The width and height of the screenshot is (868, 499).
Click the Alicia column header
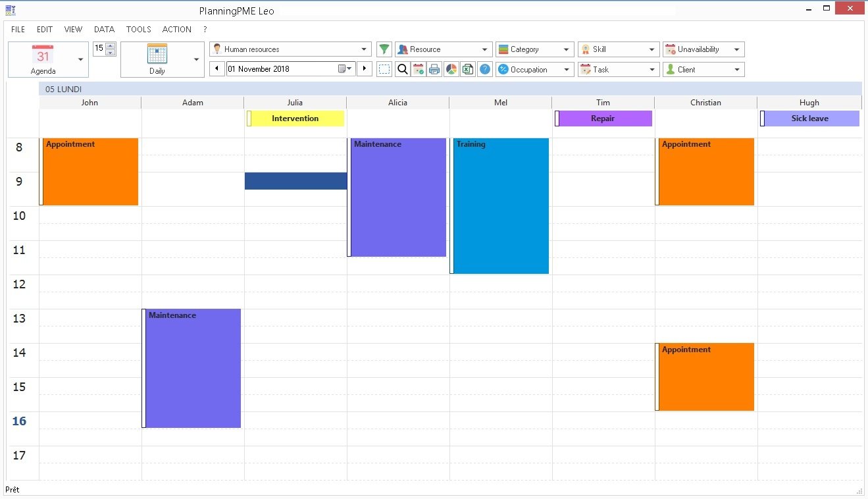[398, 103]
